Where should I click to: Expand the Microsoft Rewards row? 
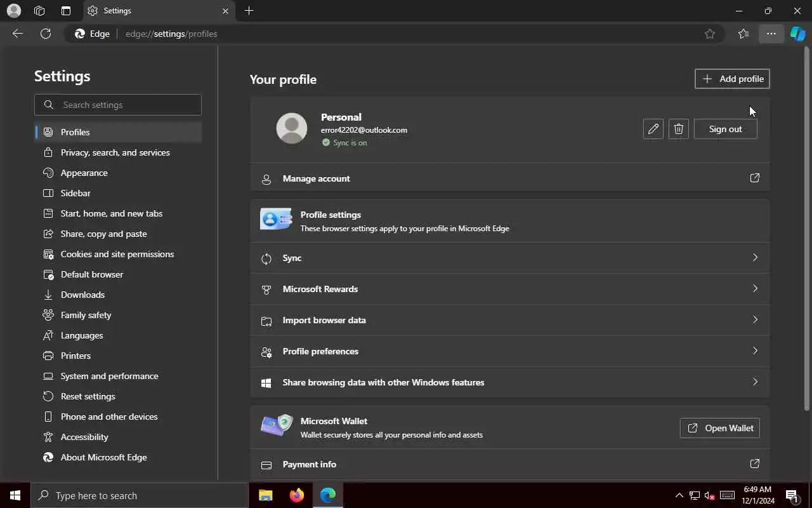tap(509, 289)
